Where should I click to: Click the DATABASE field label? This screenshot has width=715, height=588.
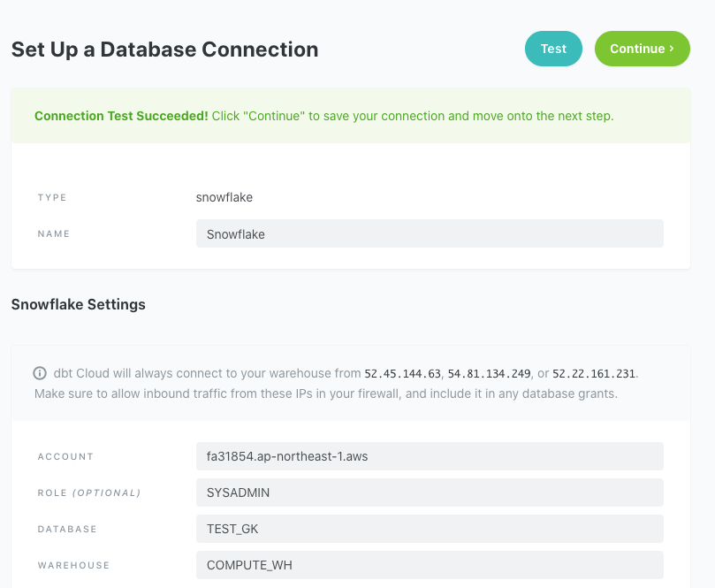pos(67,529)
